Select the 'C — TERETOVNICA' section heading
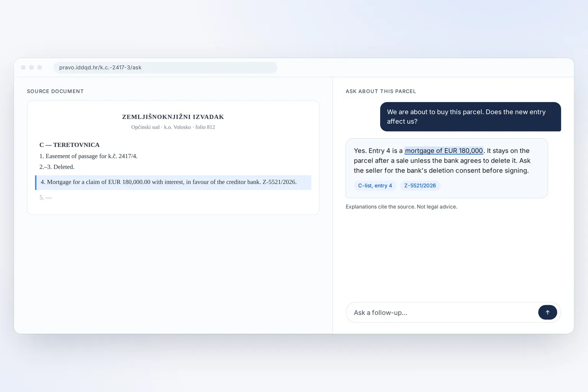 69,145
